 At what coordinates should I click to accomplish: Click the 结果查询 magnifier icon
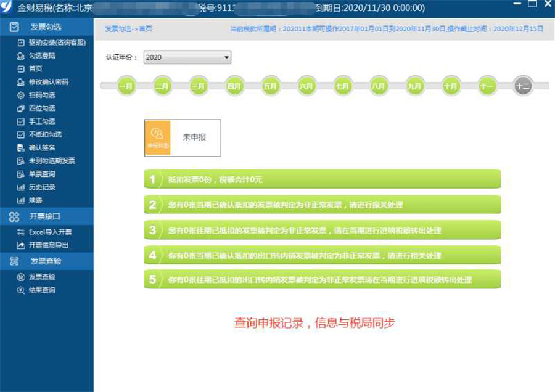tap(21, 290)
